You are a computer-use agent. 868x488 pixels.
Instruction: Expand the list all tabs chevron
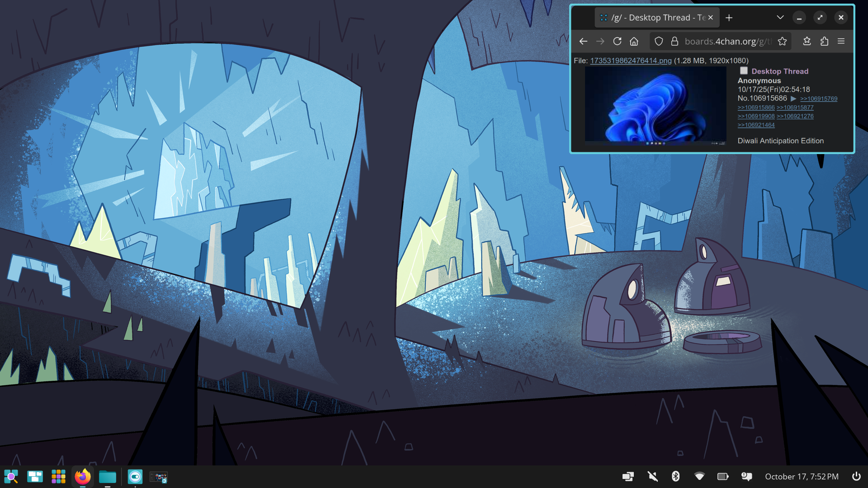click(x=780, y=17)
